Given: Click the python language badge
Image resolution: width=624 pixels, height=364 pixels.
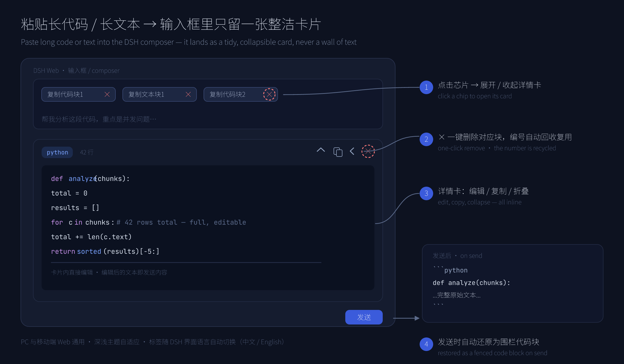Looking at the screenshot, I should pos(57,152).
